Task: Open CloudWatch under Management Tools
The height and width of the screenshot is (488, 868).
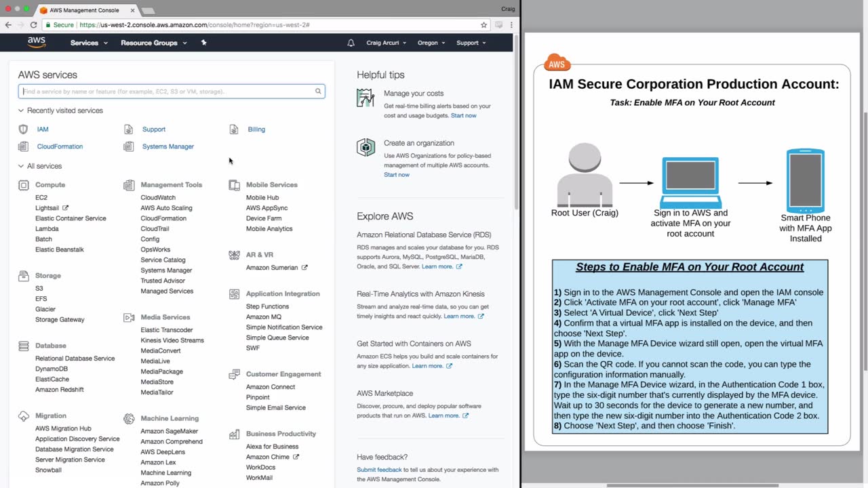Action: (158, 198)
